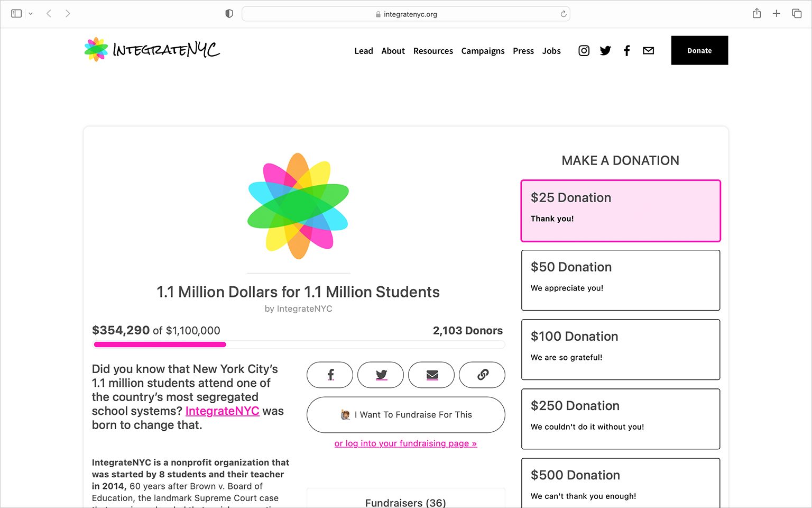Click the IntegrateNYC hyperlink in the description
This screenshot has height=508, width=812.
click(x=223, y=411)
